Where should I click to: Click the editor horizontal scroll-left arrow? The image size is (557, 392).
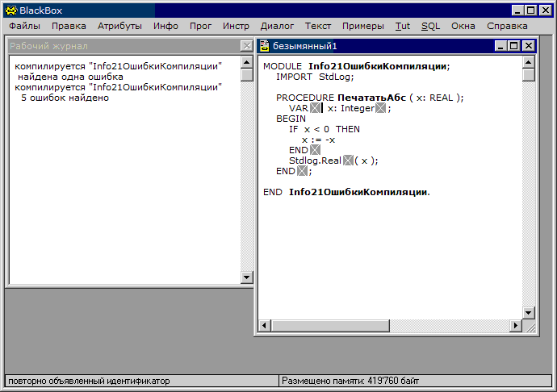[x=264, y=325]
